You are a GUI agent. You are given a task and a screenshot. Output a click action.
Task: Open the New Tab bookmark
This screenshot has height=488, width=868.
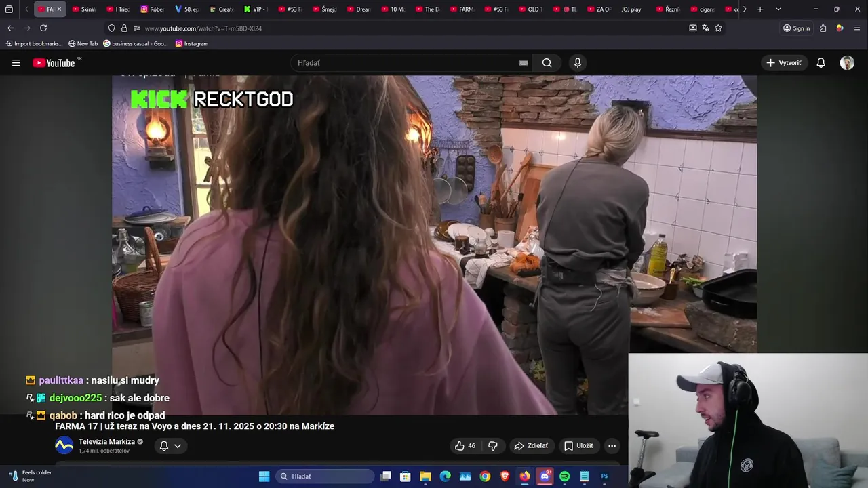83,43
